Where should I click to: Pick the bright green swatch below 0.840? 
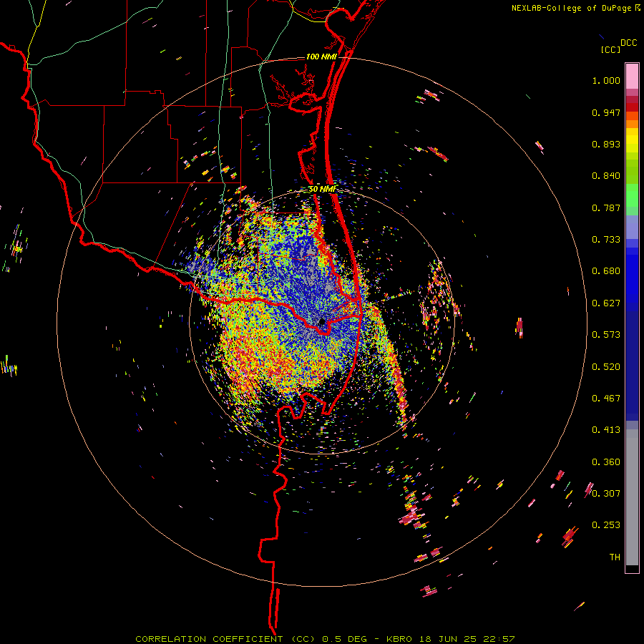tap(632, 195)
